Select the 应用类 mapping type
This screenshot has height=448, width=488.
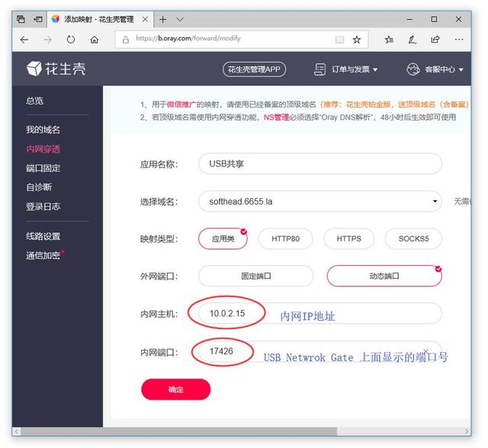pos(223,238)
